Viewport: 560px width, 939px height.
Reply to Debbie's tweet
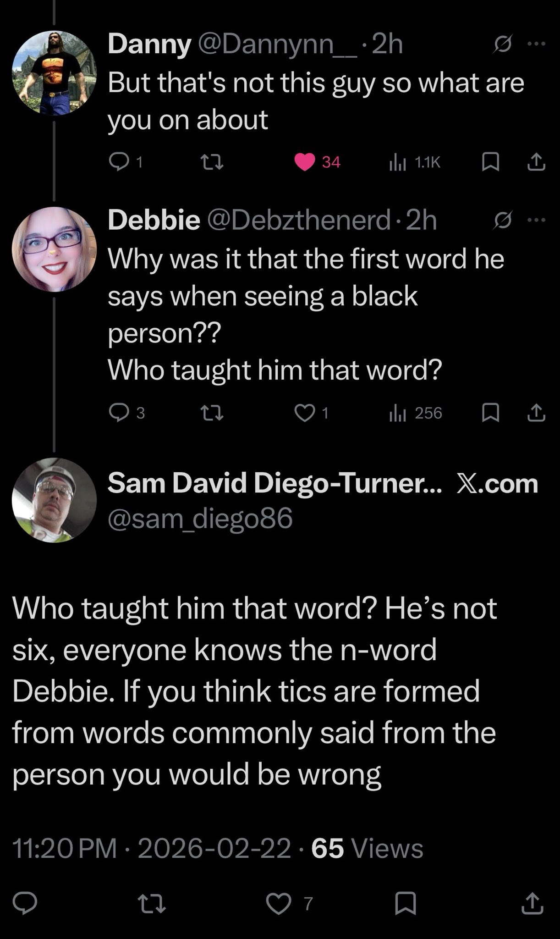[120, 413]
